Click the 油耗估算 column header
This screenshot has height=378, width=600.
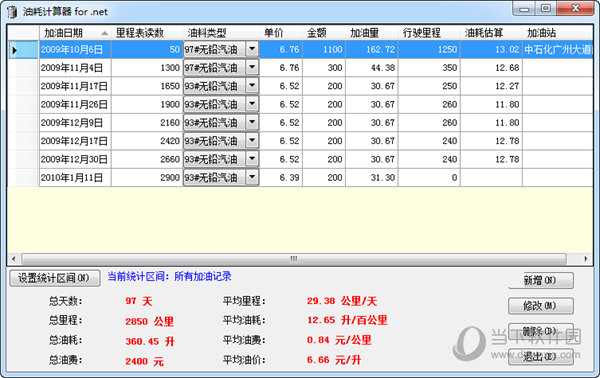pyautogui.click(x=491, y=33)
